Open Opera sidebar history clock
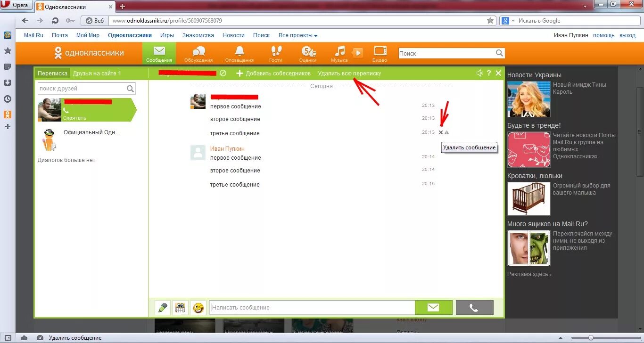The width and height of the screenshot is (644, 343). click(8, 99)
